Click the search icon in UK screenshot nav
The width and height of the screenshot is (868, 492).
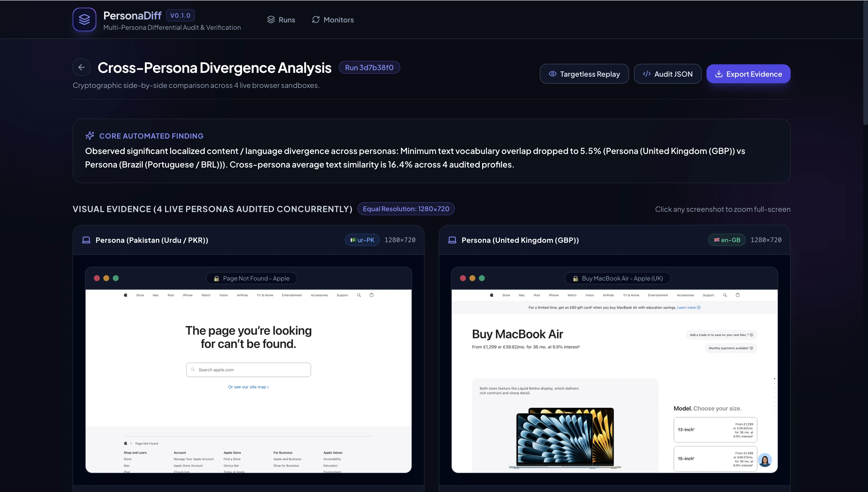point(725,295)
